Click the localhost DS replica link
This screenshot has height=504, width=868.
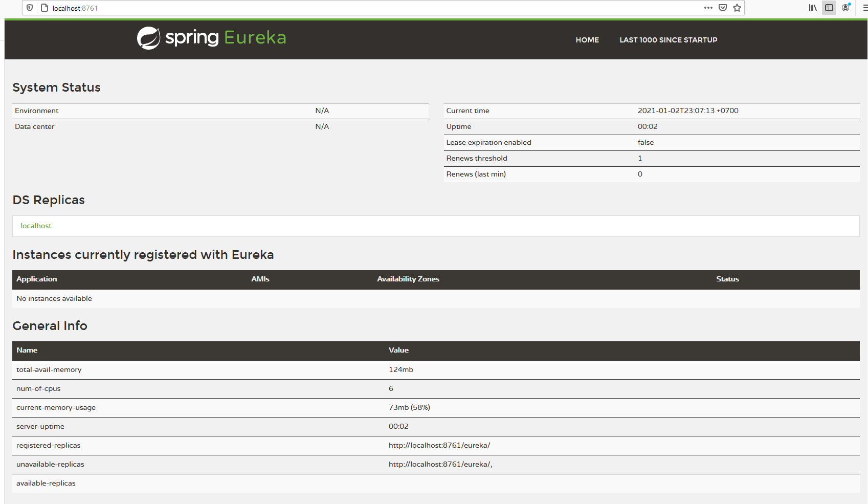(x=36, y=226)
